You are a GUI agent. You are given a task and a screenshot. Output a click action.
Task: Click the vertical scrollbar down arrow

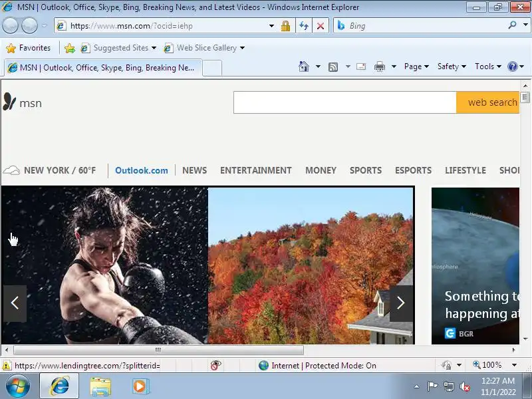pos(525,339)
